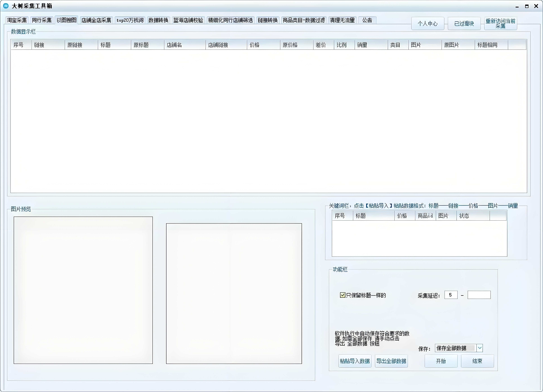Open the 同行采集 tab

(x=42, y=20)
